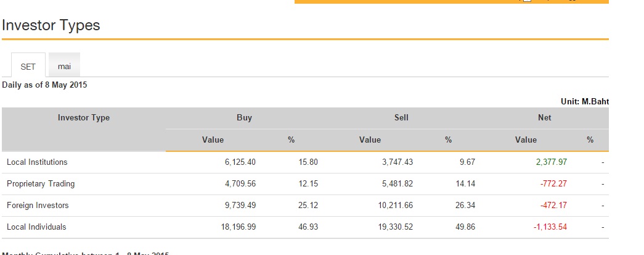Click Proprietary Trading net value -772.27
This screenshot has height=255, width=644.
553,184
